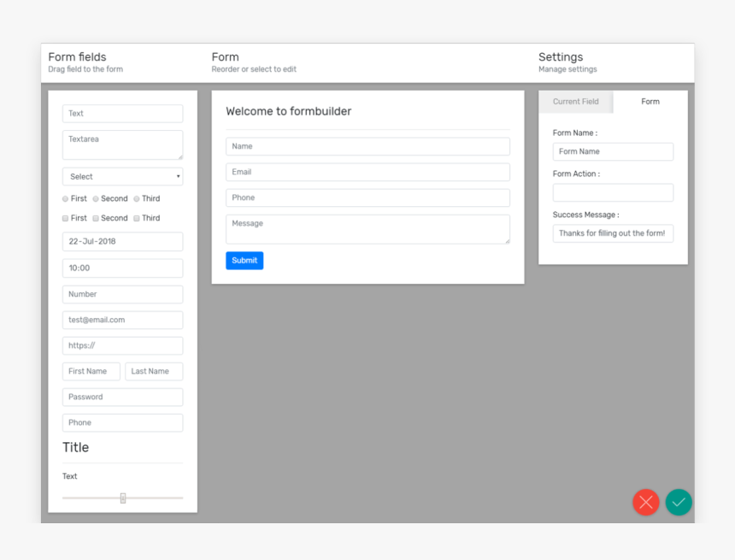Viewport: 735px width, 560px height.
Task: Switch to the Current Field tab
Action: pyautogui.click(x=575, y=102)
